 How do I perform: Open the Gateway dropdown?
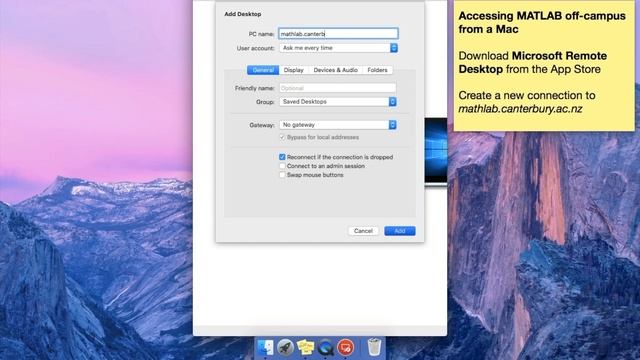(x=338, y=125)
